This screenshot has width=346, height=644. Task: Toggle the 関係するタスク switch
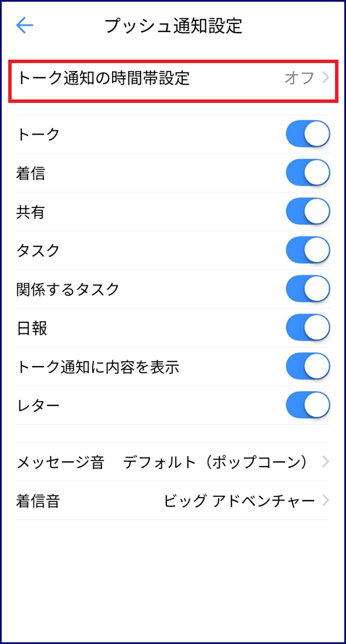(x=308, y=289)
